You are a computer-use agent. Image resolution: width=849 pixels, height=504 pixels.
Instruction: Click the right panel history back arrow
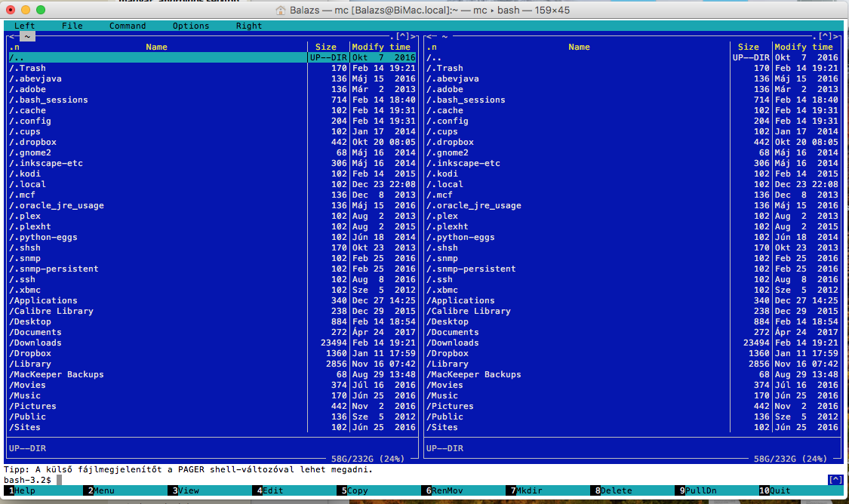(429, 36)
